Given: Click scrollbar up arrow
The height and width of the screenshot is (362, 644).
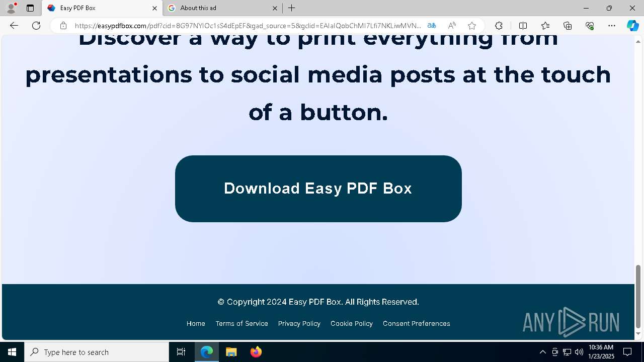Looking at the screenshot, I should [x=638, y=41].
